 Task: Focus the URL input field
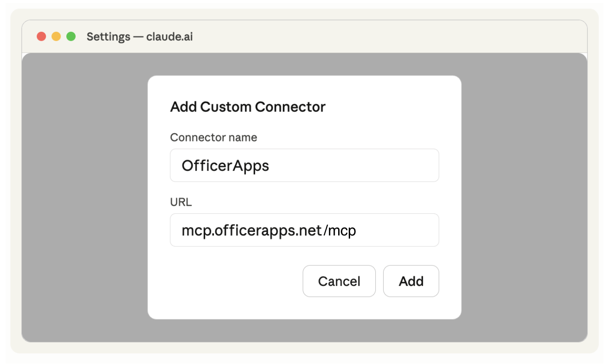point(305,230)
